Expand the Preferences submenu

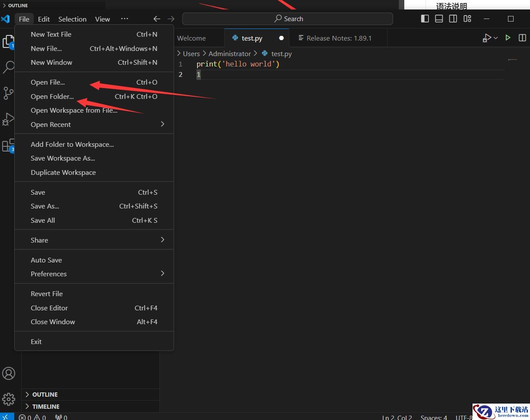coord(94,274)
